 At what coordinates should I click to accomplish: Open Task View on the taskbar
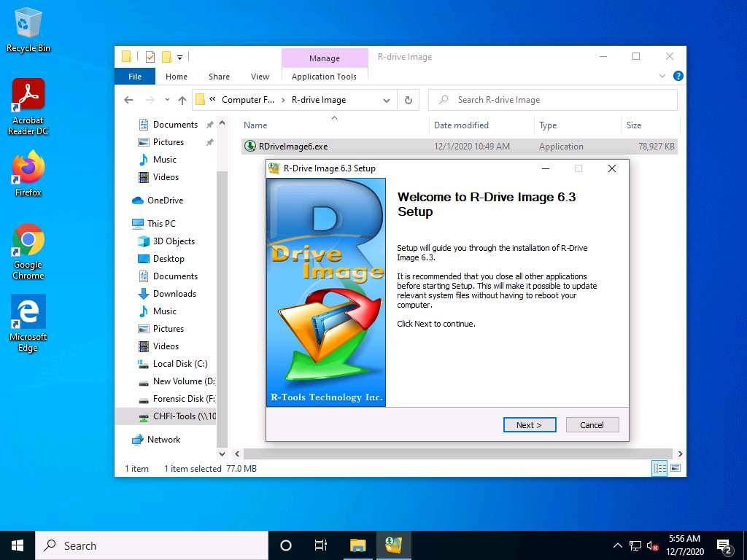click(x=321, y=545)
